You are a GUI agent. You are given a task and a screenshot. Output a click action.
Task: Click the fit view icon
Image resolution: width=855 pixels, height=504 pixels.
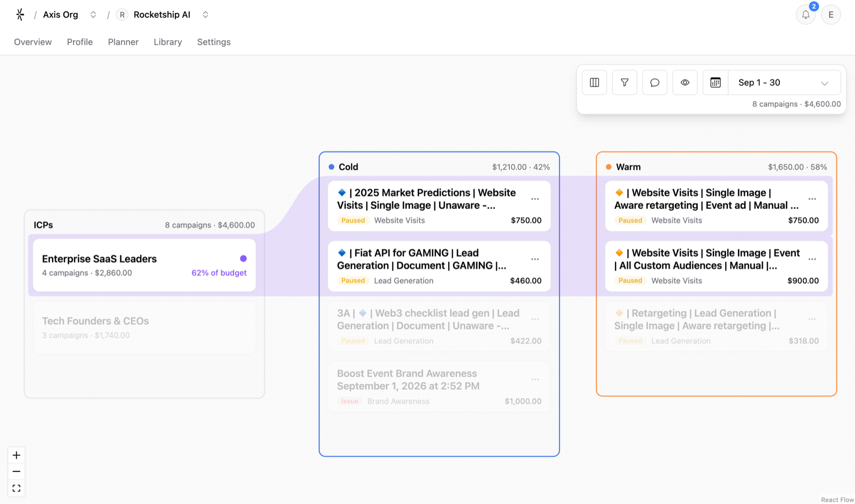coord(17,488)
